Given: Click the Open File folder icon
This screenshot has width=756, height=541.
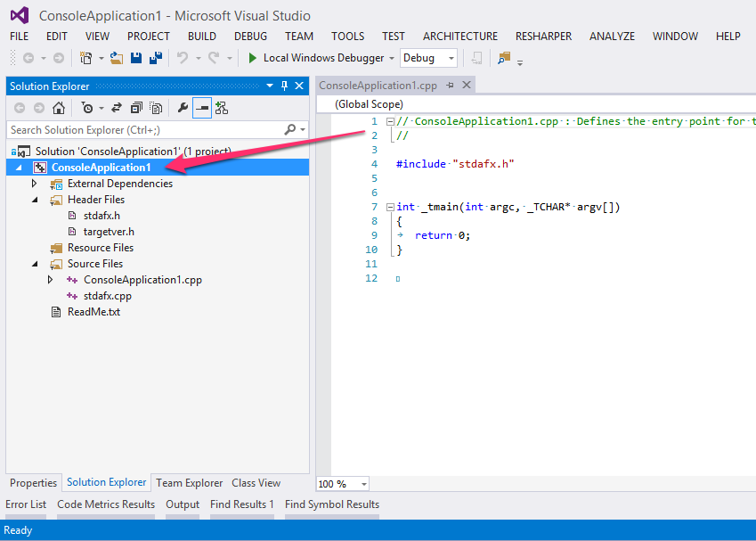Looking at the screenshot, I should (x=117, y=58).
